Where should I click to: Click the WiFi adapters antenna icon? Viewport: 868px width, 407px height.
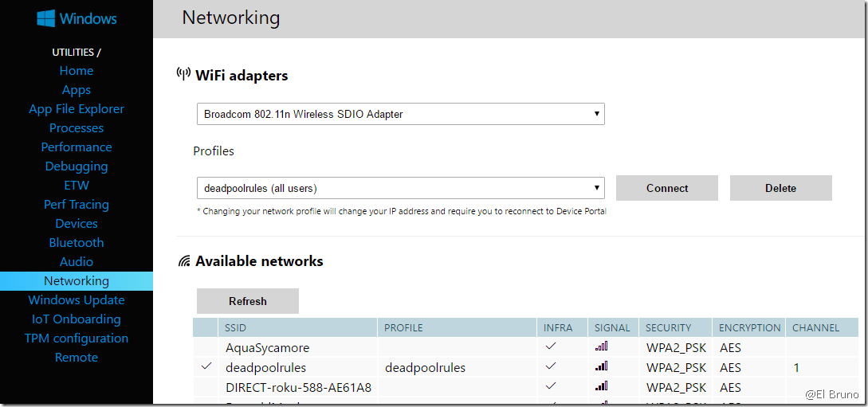(x=183, y=75)
